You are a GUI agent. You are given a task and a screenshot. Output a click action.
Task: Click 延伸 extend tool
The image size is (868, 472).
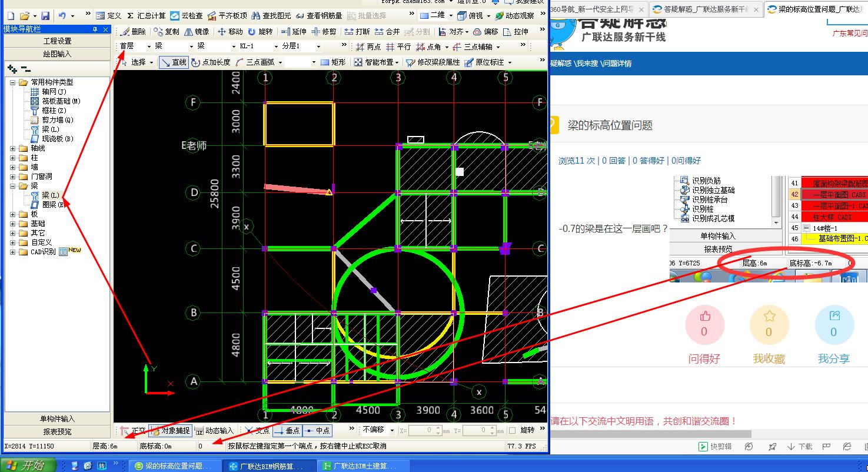[294, 32]
